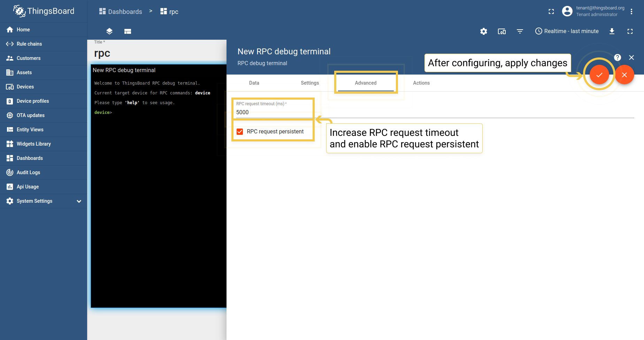Open the Realtime - last minute time window

coord(567,31)
